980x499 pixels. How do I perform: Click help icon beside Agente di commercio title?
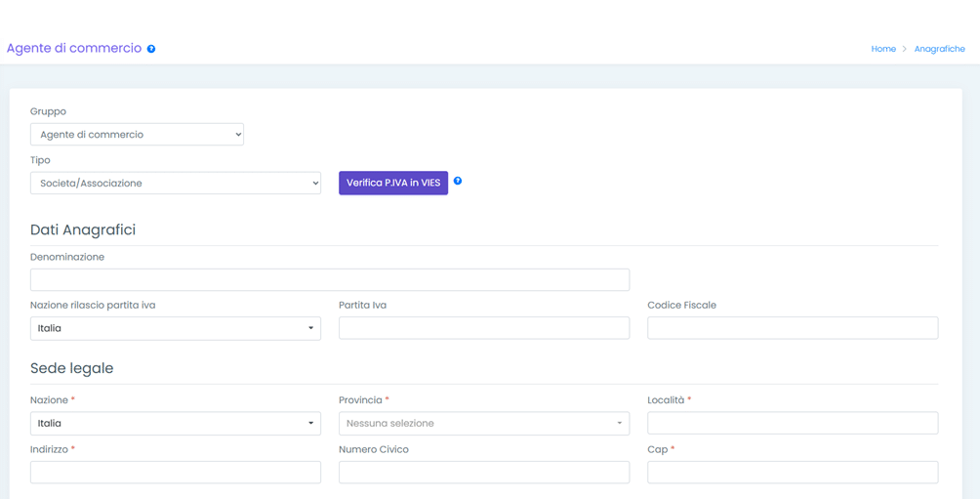(x=151, y=49)
